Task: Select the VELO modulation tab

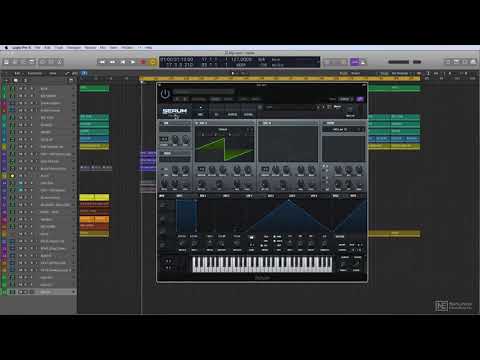Action: [335, 196]
